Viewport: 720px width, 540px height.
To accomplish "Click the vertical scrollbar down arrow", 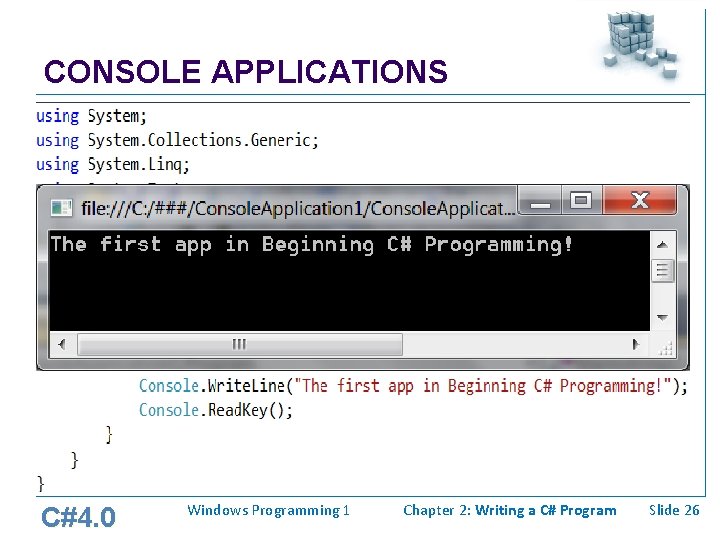I will 662,317.
